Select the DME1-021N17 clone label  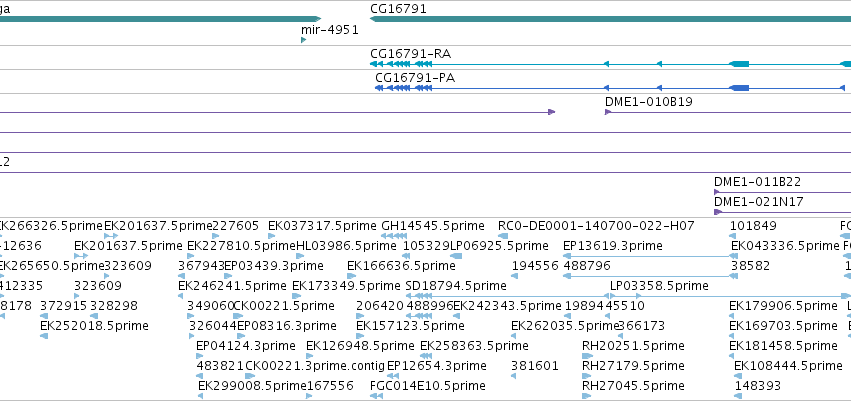coord(759,202)
